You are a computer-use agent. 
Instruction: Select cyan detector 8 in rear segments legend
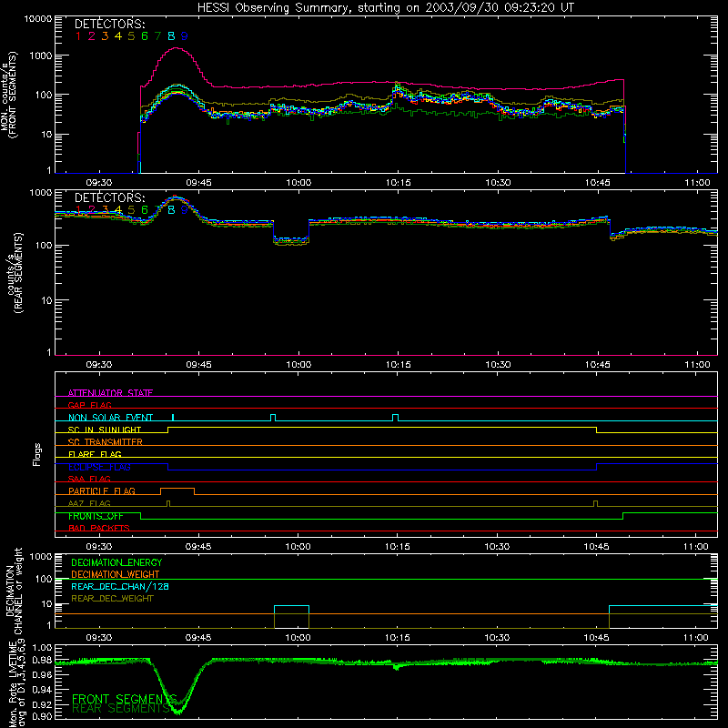171,210
